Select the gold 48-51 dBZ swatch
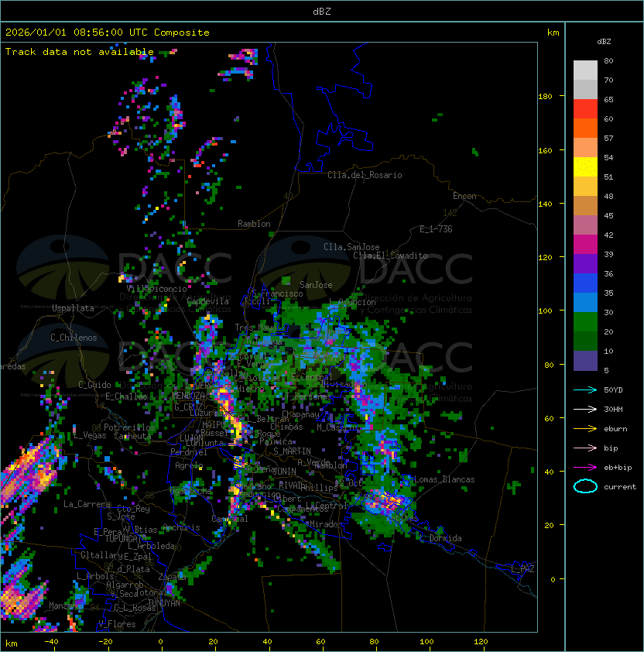 (x=585, y=187)
